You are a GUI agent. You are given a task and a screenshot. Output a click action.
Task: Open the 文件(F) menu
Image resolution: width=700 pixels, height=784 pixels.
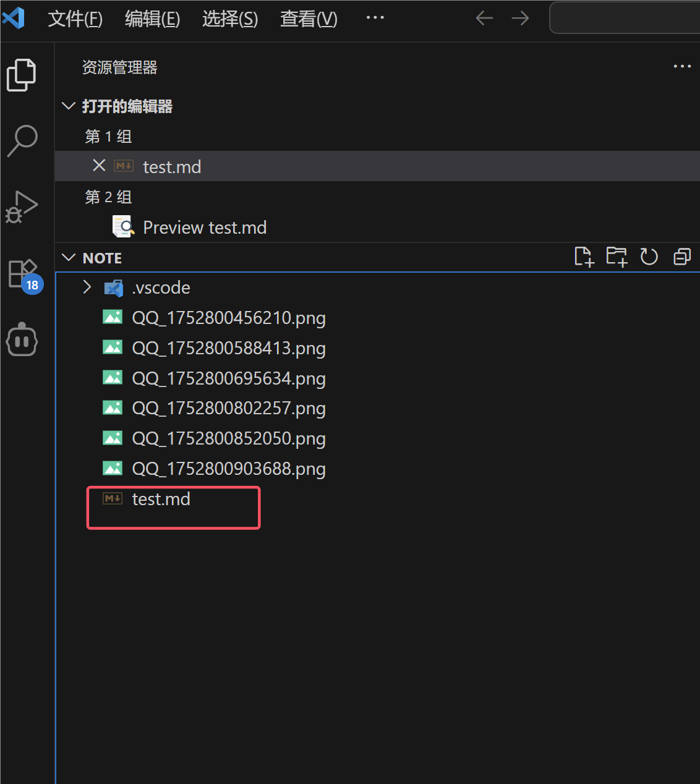click(75, 19)
